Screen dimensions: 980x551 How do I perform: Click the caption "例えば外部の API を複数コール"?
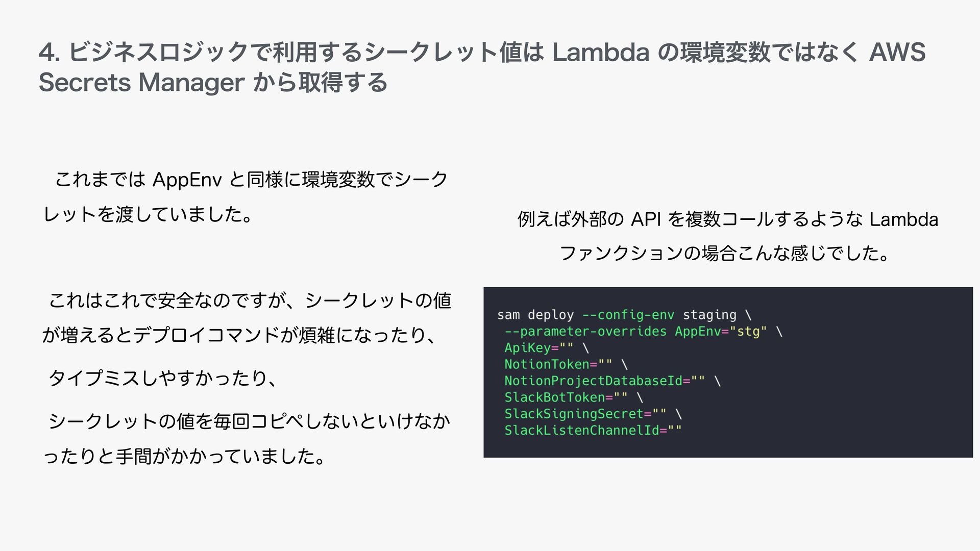(727, 219)
